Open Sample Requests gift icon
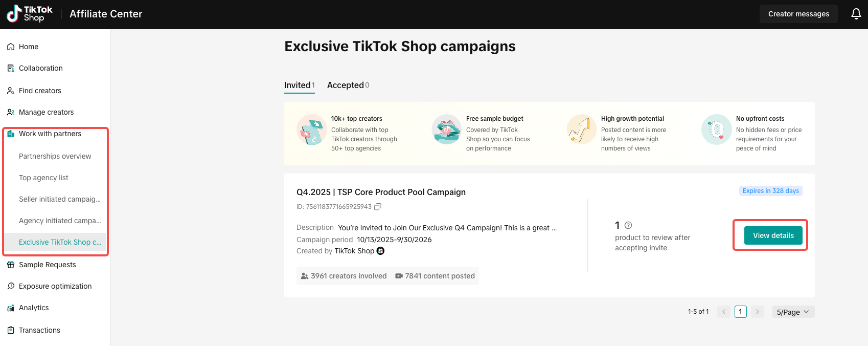The height and width of the screenshot is (346, 868). click(11, 265)
